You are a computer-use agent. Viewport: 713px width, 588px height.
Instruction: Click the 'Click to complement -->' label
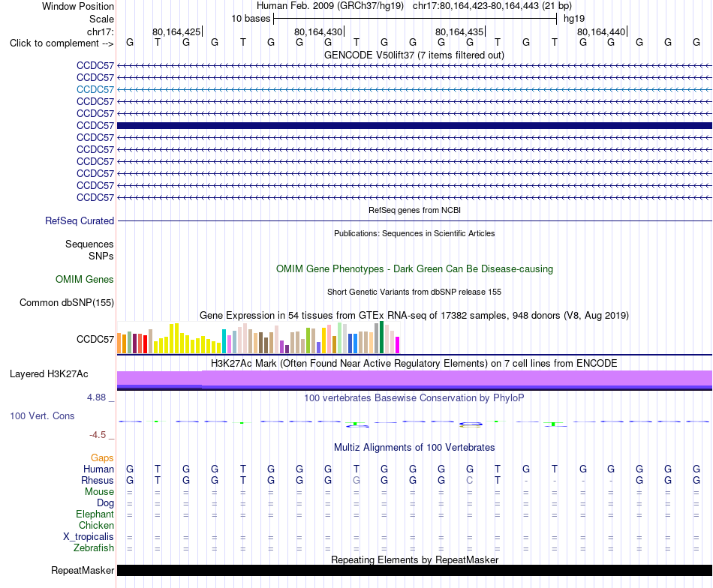(62, 43)
